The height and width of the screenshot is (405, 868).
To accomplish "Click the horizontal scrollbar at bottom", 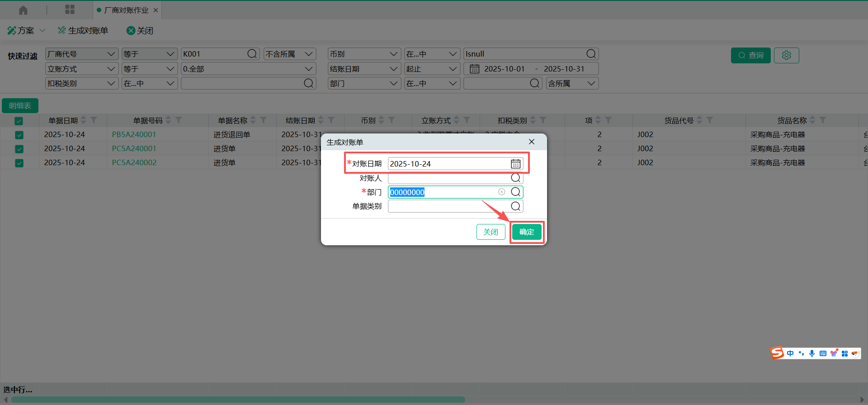I will 238,400.
